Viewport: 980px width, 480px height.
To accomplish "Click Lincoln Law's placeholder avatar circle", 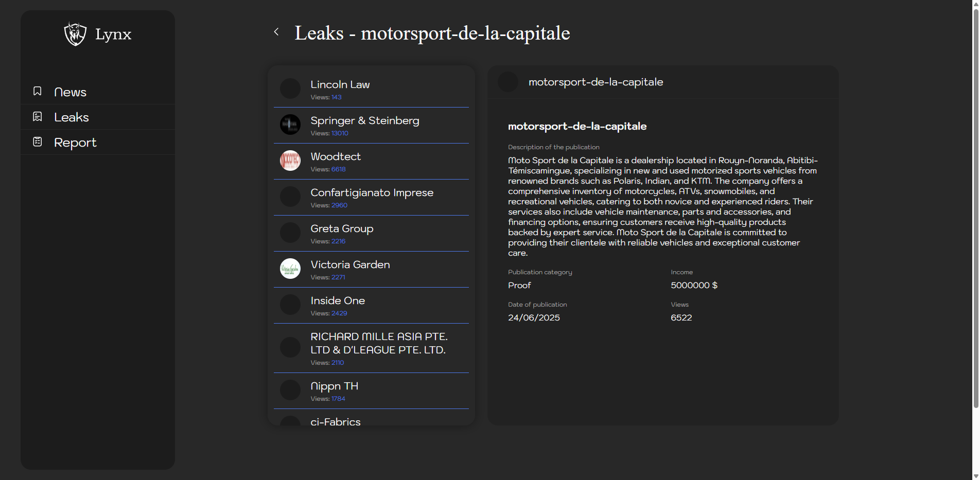I will click(x=290, y=88).
